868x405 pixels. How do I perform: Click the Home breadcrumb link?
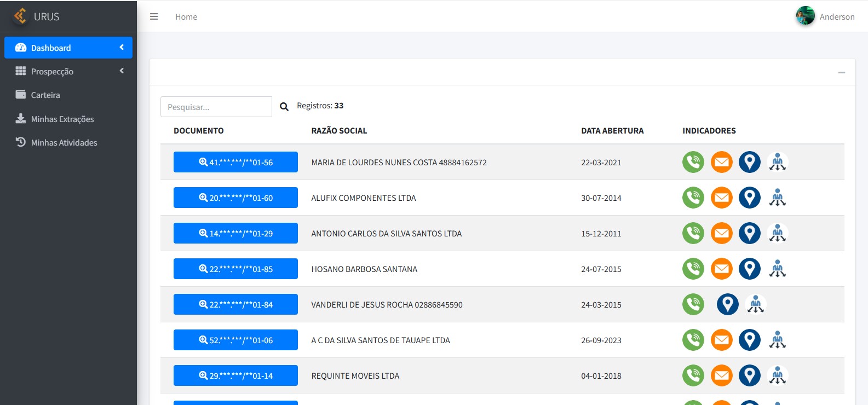coord(186,17)
